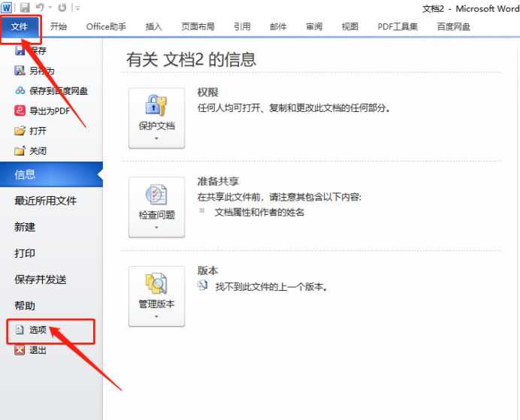Click the Redo icon in quick access toolbar
This screenshot has height=420, width=520.
click(x=62, y=8)
